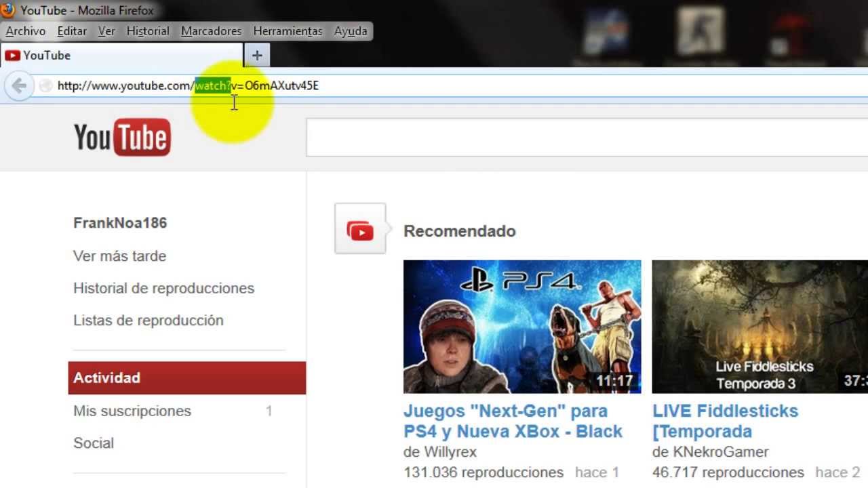Click the 131.036 reproducciones text
The height and width of the screenshot is (488, 868).
click(x=484, y=472)
